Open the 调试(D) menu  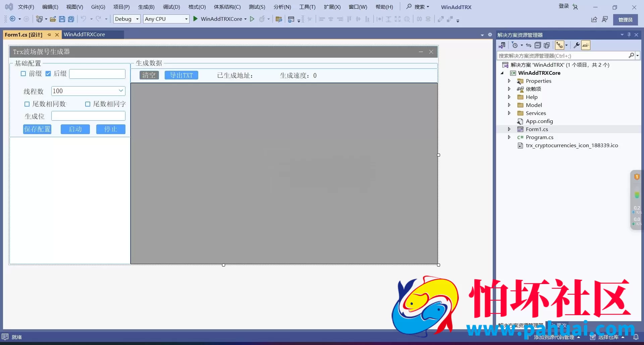point(171,7)
